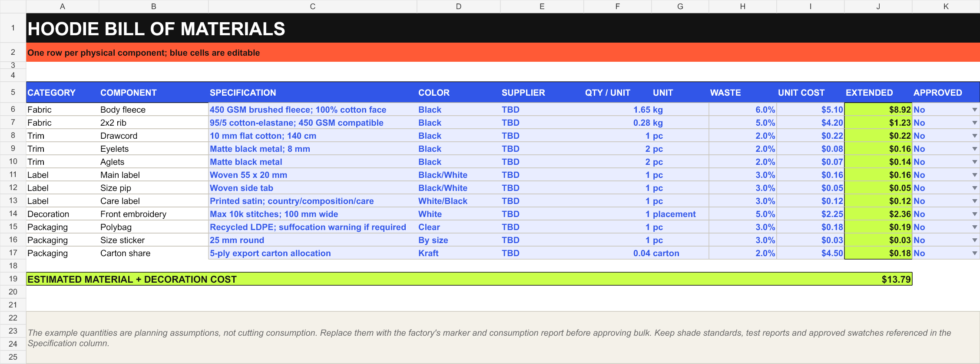Select the $5.10 unit cost cell
The image size is (980, 364).
811,110
